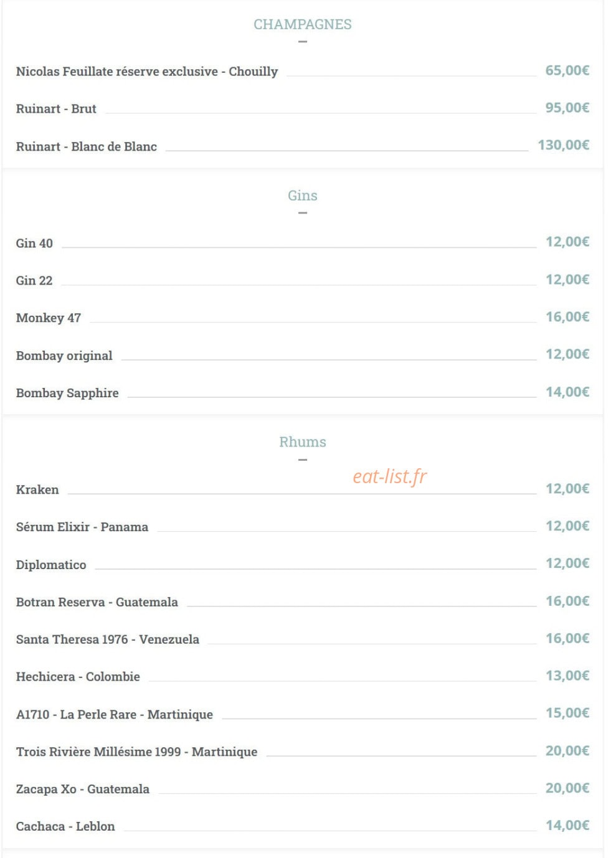Open the eat-list.fr watermark link
The height and width of the screenshot is (858, 616).
pyautogui.click(x=390, y=476)
